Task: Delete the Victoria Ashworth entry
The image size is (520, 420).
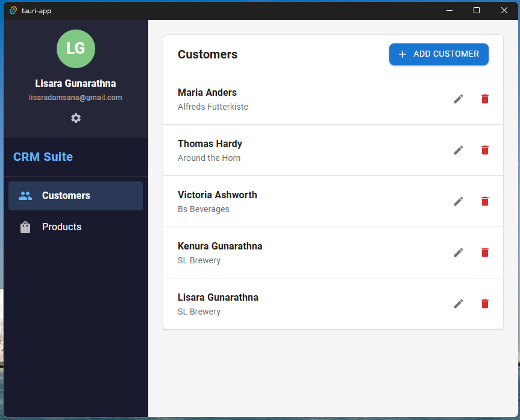Action: [485, 201]
